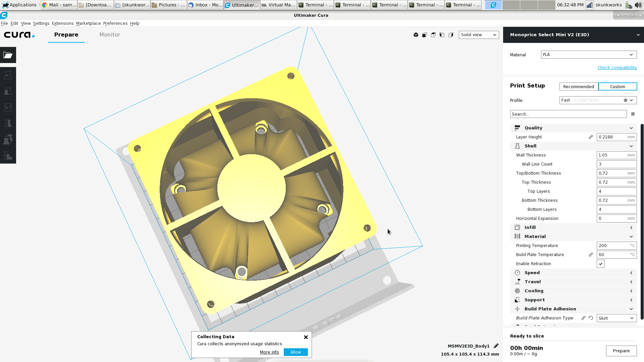Viewport: 644px width, 362px height.
Task: Click the Wall Line Count value field
Action: tap(616, 164)
